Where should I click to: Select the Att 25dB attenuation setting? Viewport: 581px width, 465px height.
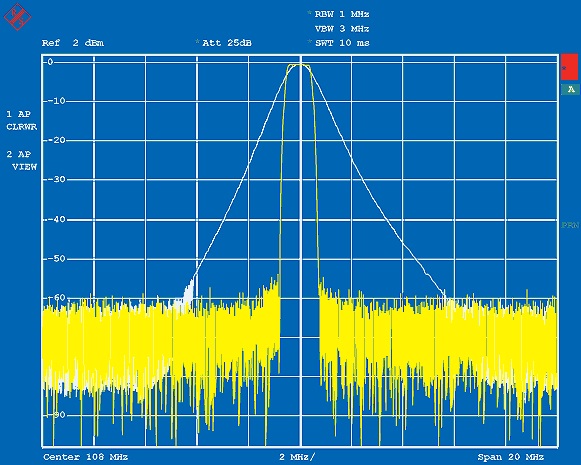[x=227, y=43]
